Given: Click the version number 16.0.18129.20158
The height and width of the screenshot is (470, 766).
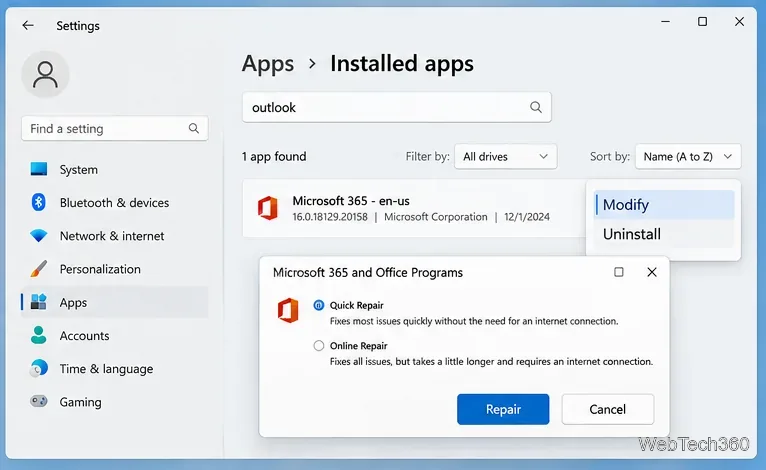Looking at the screenshot, I should point(330,217).
